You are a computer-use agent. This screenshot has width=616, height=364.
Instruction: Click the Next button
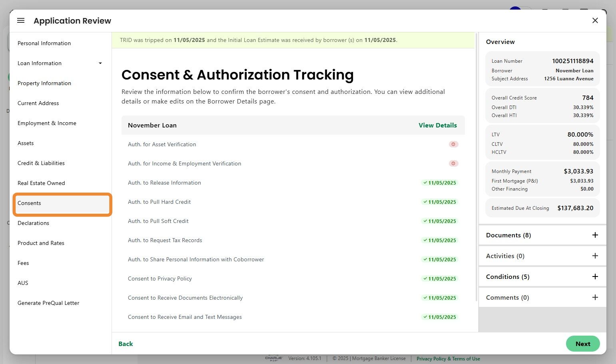(583, 344)
